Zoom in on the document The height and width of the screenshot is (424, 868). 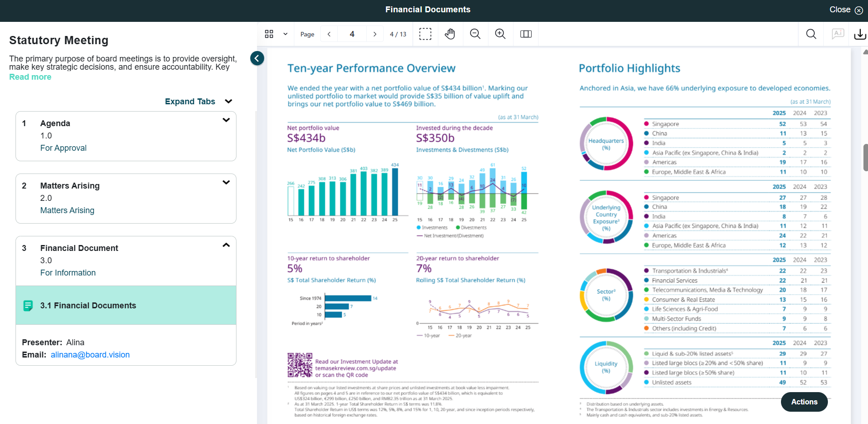(500, 34)
